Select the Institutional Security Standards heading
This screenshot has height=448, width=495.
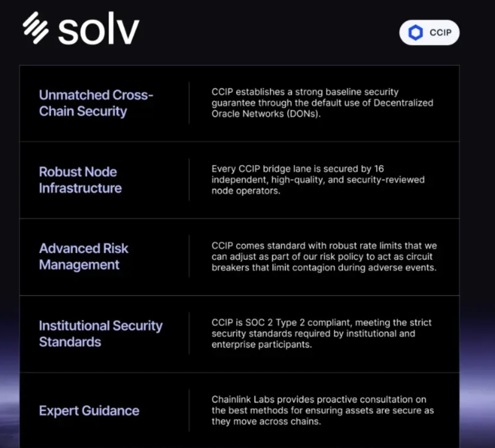[101, 334]
